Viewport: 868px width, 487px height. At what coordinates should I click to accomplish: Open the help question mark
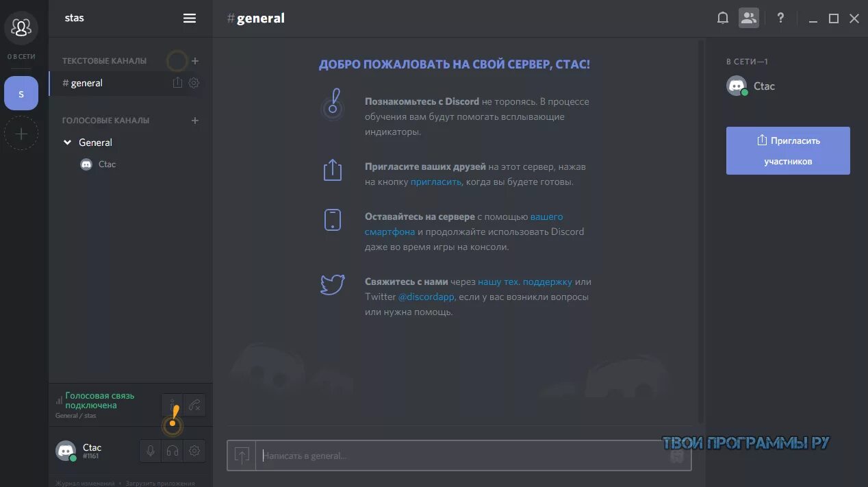tap(780, 18)
